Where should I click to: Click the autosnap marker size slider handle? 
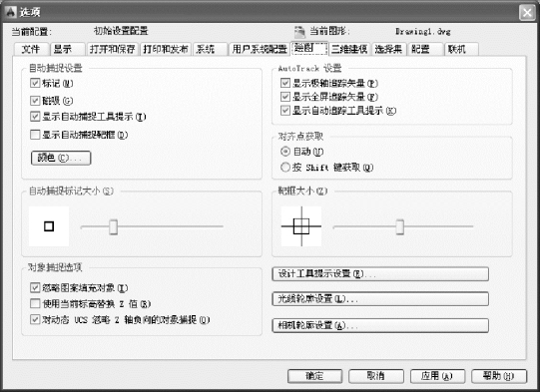click(x=114, y=226)
